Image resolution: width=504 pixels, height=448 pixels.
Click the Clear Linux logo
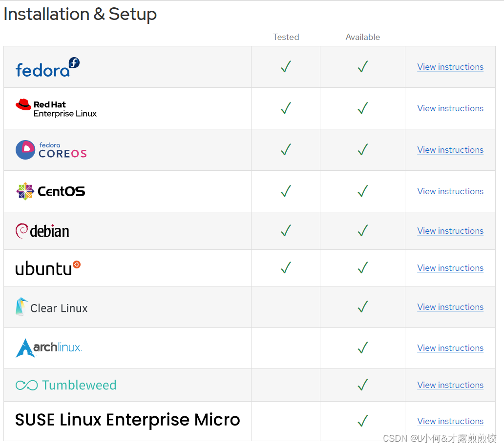(52, 307)
